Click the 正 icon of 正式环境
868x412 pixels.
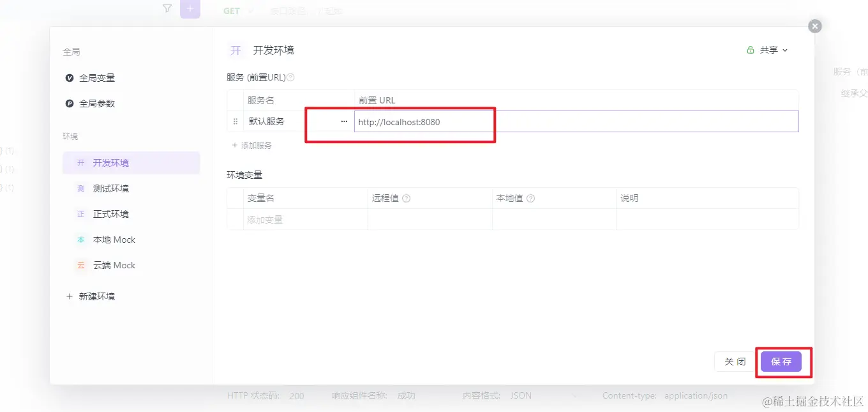[81, 214]
